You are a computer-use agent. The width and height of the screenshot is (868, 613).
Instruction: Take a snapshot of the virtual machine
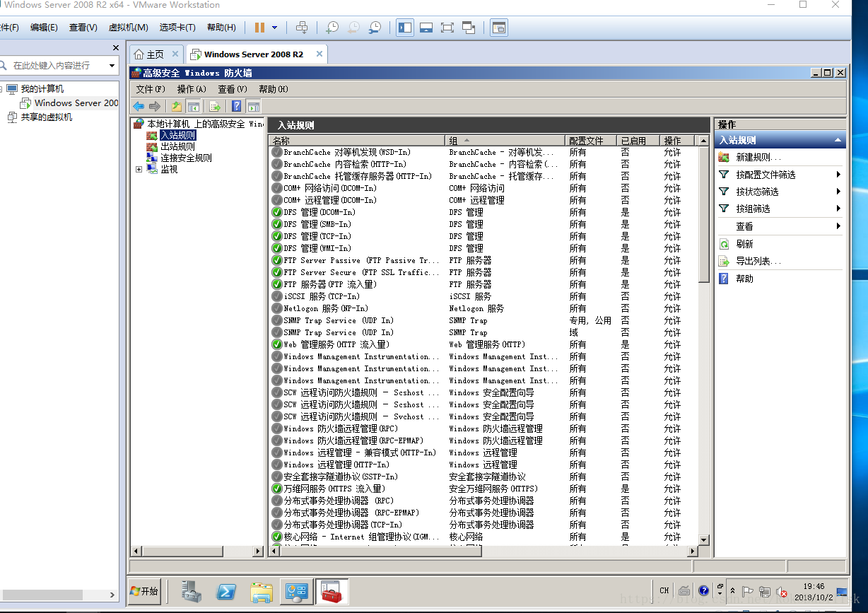click(332, 28)
